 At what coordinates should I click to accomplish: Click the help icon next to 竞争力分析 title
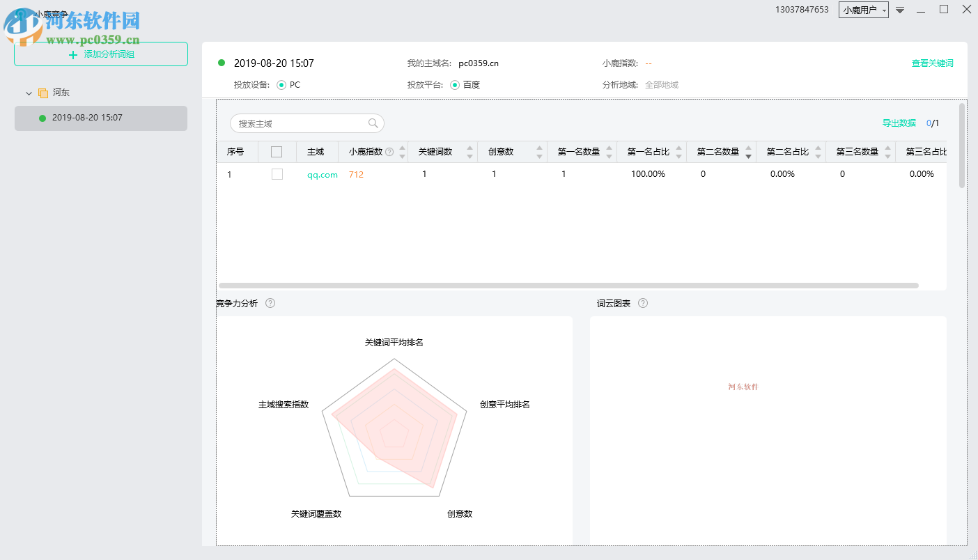point(271,303)
